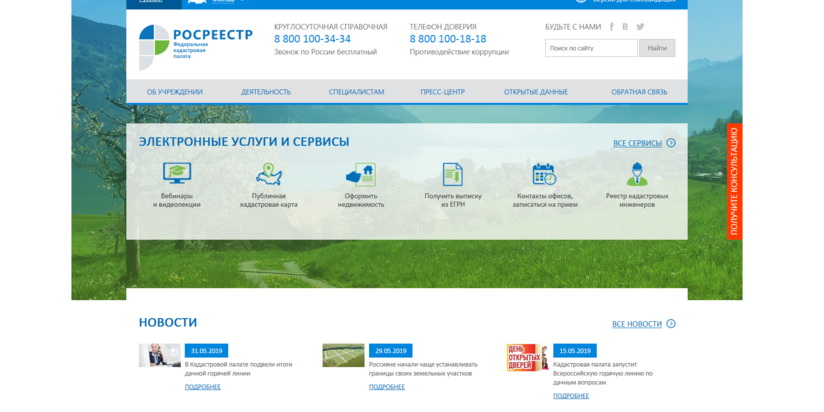The height and width of the screenshot is (412, 824).
Task: Open Подробнее under the 29.05.2019 news
Action: point(387,387)
